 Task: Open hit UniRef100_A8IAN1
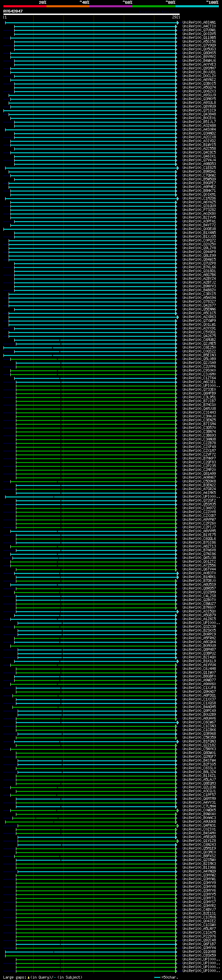(199, 23)
